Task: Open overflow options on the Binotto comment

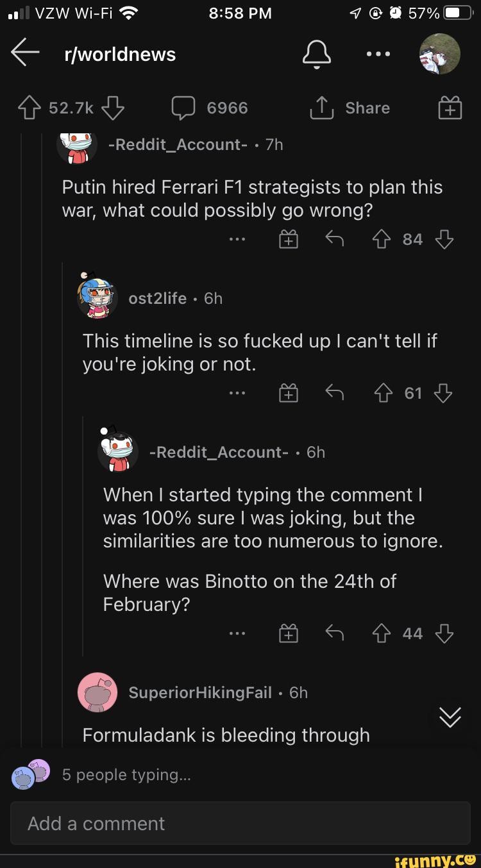Action: coord(238,633)
